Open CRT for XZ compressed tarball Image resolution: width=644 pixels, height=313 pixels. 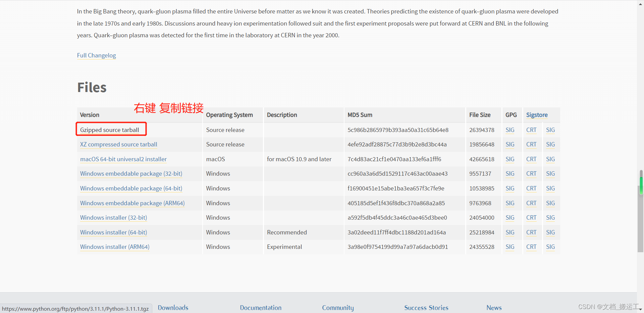tap(531, 144)
